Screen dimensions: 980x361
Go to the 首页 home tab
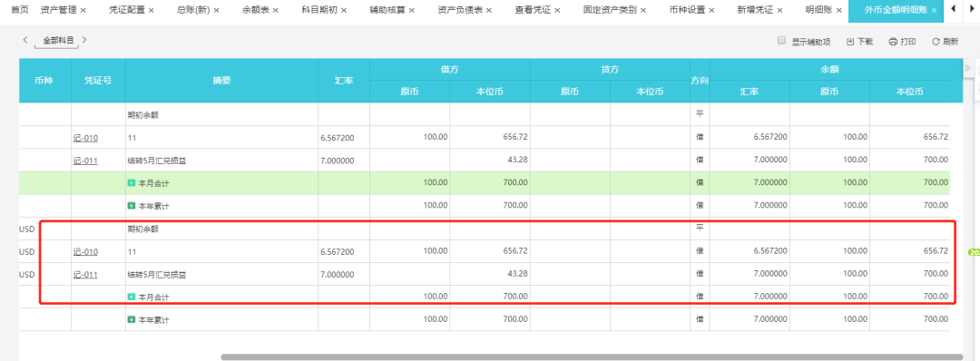[21, 11]
